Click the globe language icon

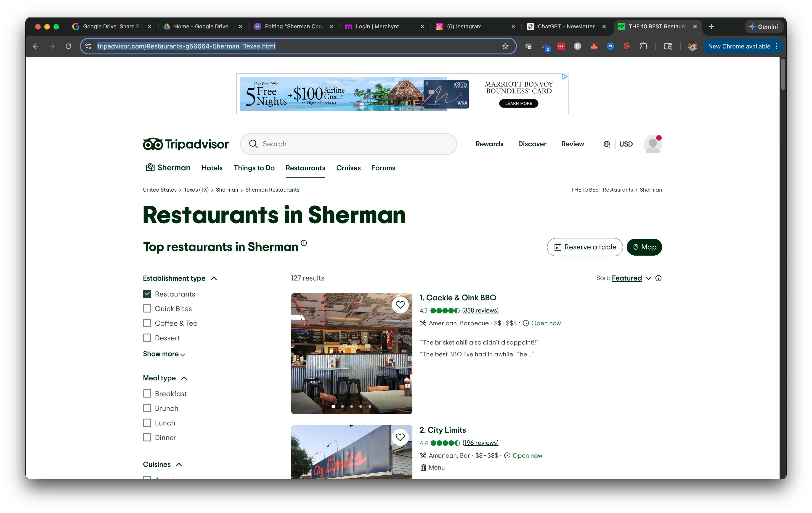pyautogui.click(x=607, y=144)
